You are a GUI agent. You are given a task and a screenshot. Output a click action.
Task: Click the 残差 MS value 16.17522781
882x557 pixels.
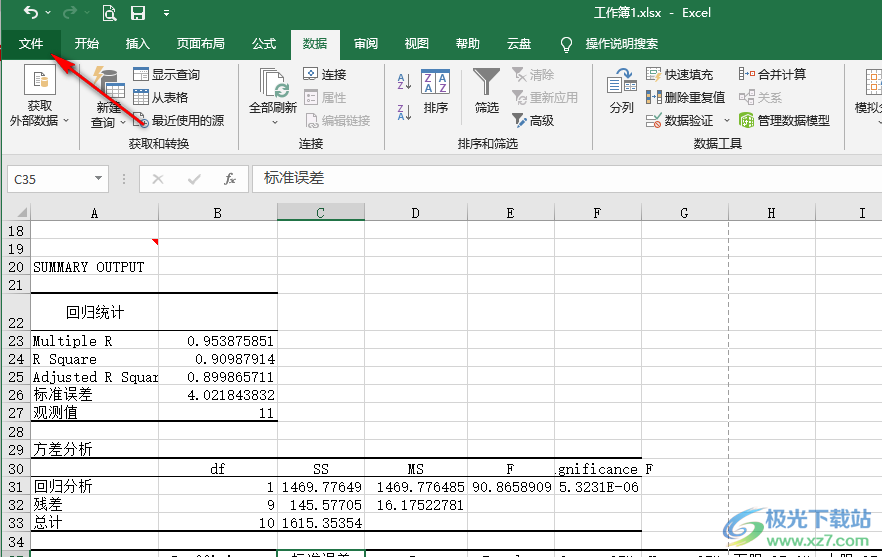pos(416,505)
